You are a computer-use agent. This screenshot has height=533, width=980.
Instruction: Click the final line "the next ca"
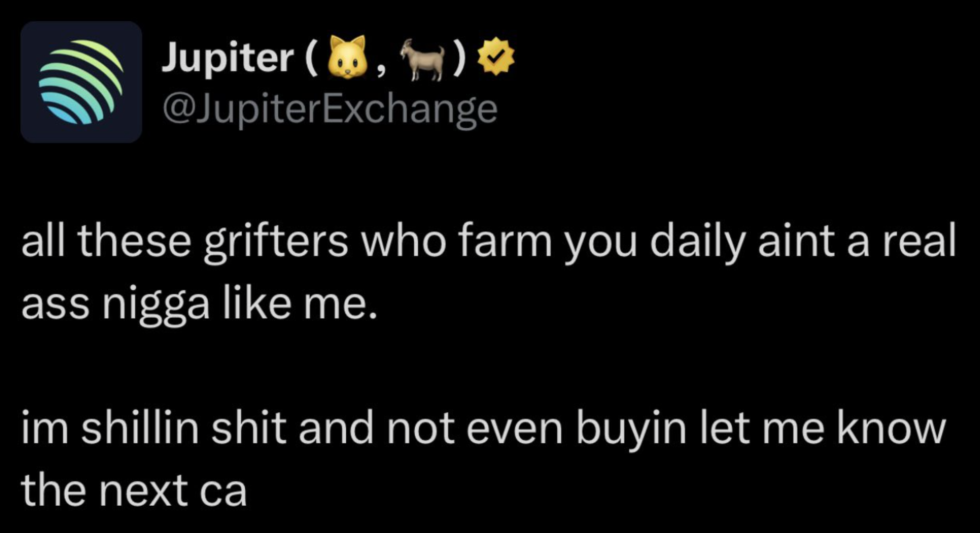coord(134,490)
